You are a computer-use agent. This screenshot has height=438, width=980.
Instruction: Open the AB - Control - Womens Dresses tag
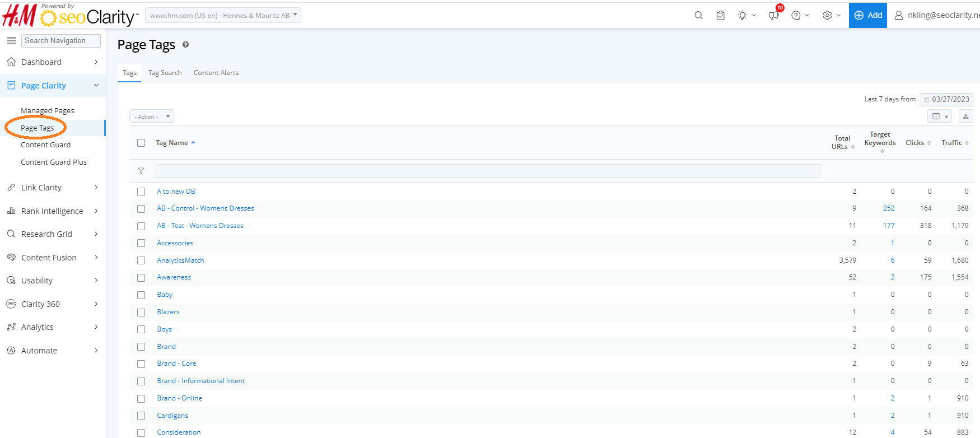coord(205,208)
